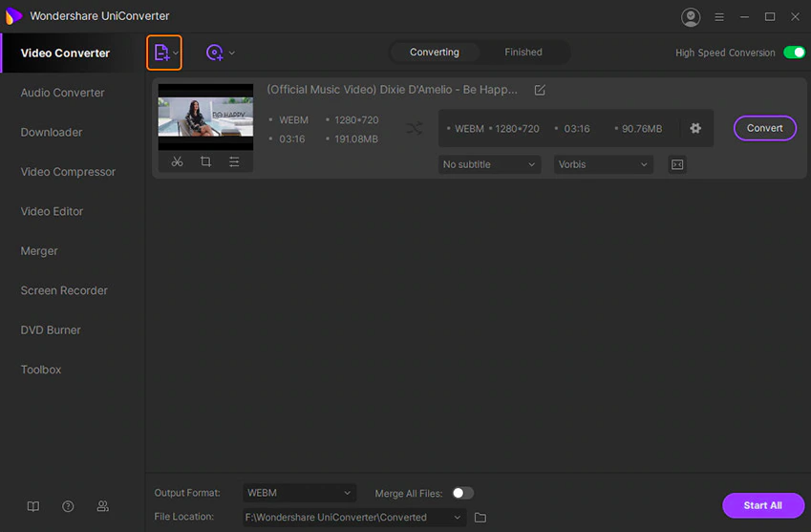Open the effects adjustment sliders icon

[234, 161]
